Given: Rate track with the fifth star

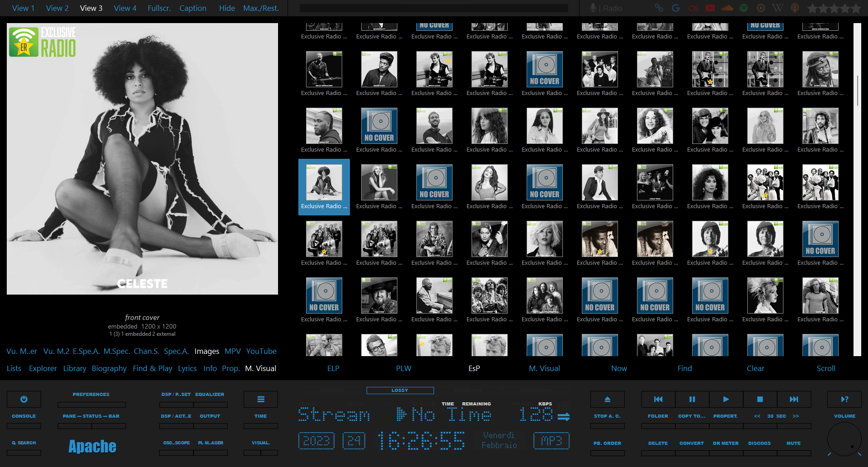Looking at the screenshot, I should [x=855, y=8].
